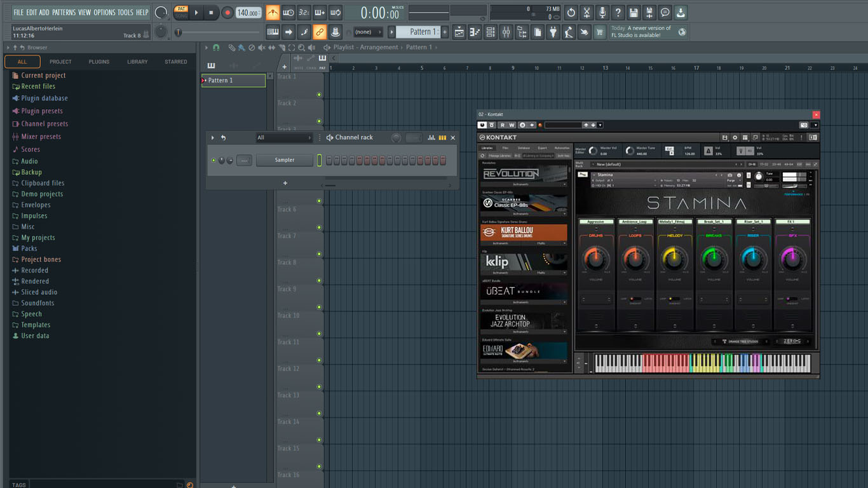Viewport: 868px width, 488px height.
Task: Click the Stop button in transport
Action: click(x=212, y=12)
